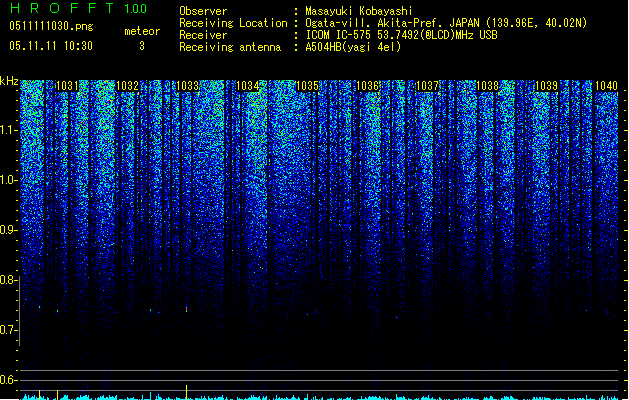Click the red-green echo dot below 1033

[187, 309]
